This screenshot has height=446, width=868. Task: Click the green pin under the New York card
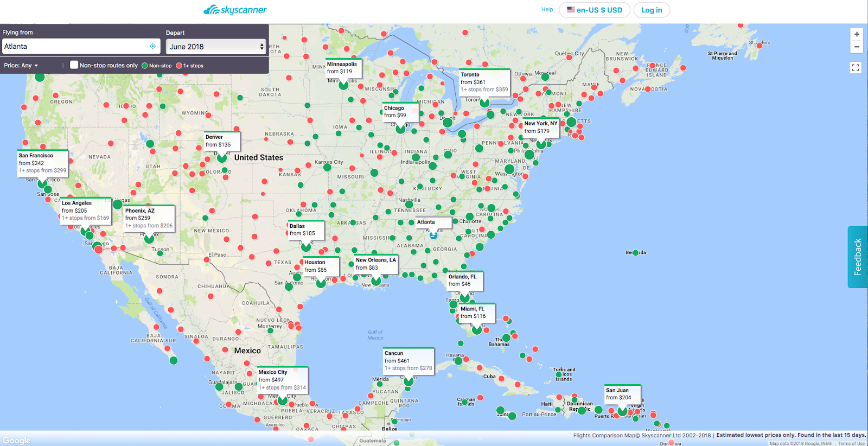coord(541,144)
